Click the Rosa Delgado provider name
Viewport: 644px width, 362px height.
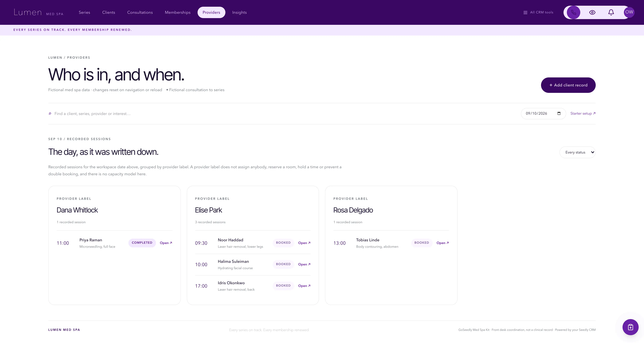353,210
